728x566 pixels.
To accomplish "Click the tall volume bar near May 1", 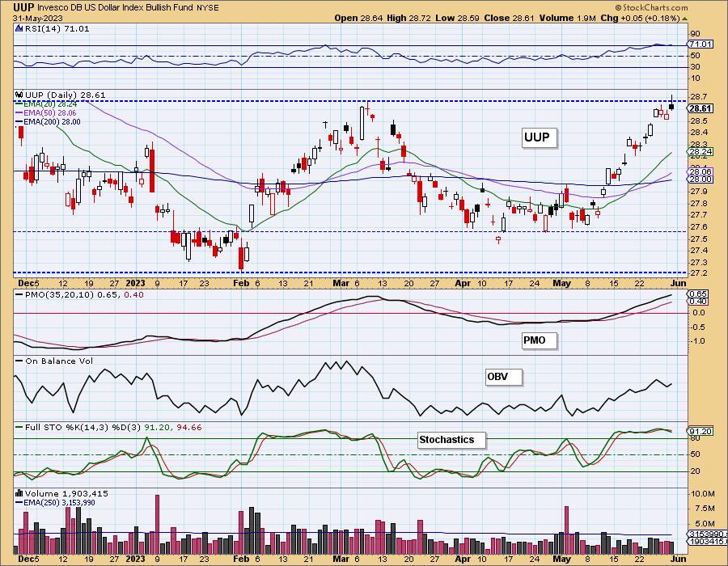I will [x=566, y=530].
